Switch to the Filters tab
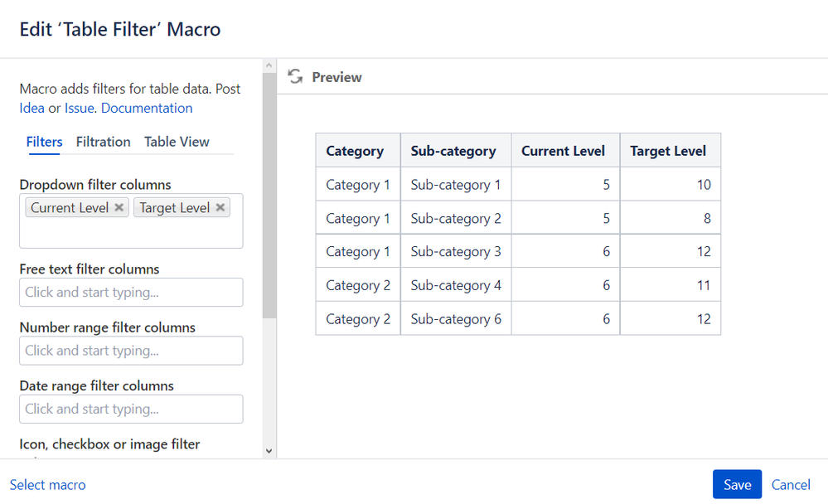Image resolution: width=828 pixels, height=504 pixels. pos(44,142)
